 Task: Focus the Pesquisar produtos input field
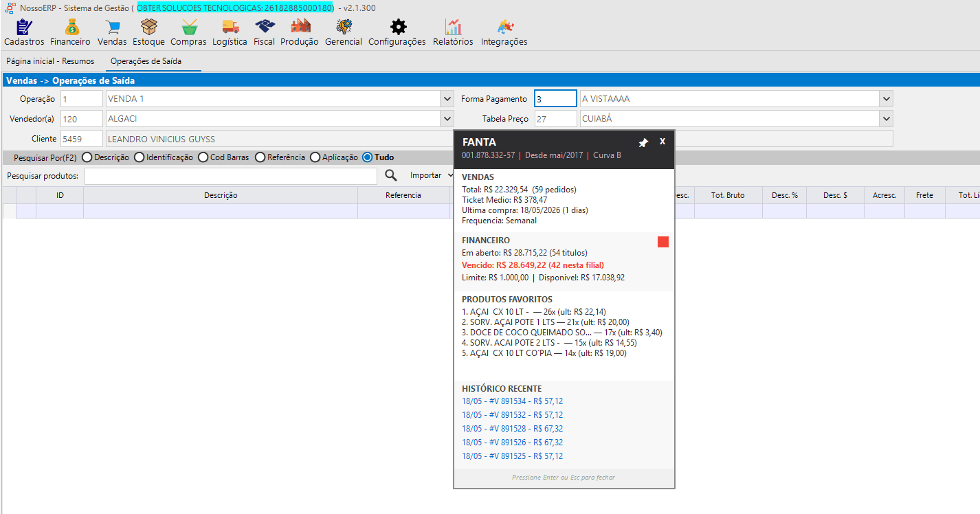tap(231, 176)
